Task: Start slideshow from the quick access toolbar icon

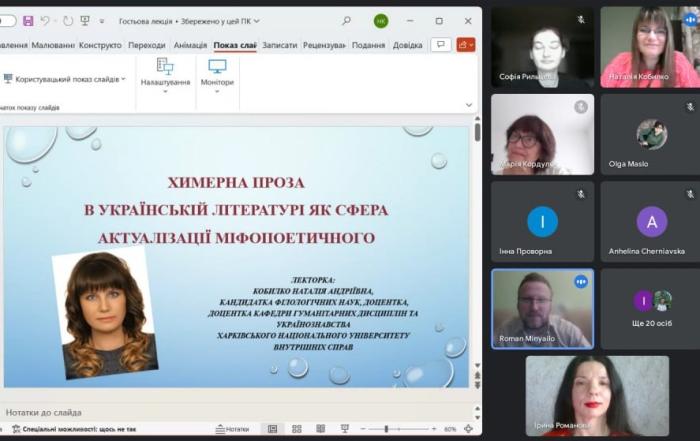Action: click(85, 21)
